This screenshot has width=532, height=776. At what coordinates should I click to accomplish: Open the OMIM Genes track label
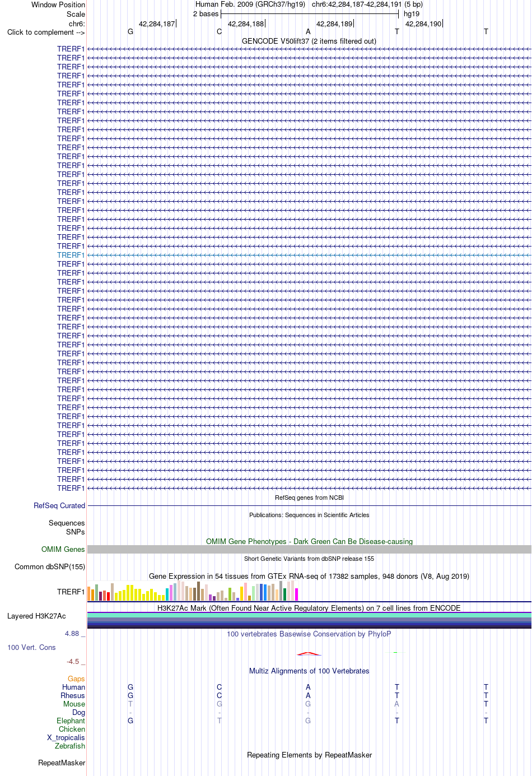coord(63,549)
